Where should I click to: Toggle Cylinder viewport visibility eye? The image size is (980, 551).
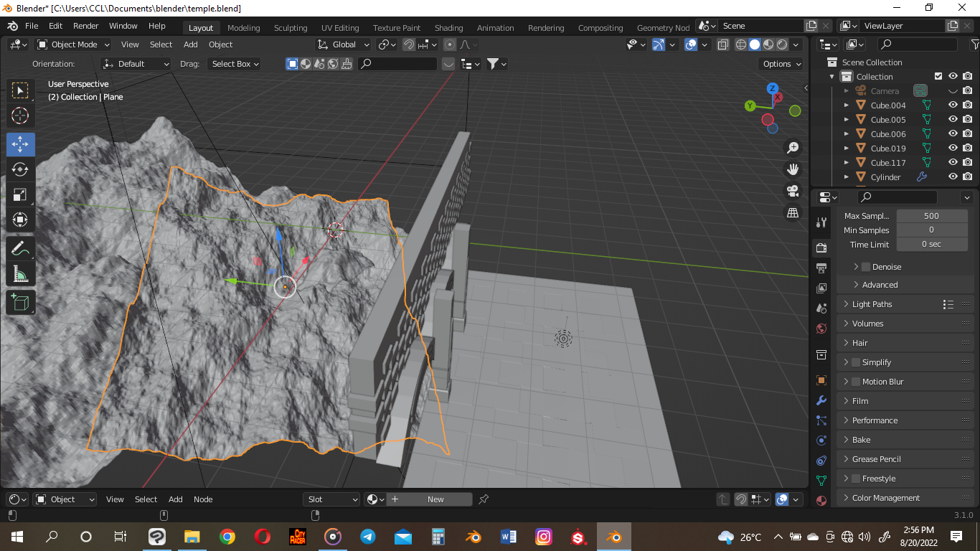point(953,176)
